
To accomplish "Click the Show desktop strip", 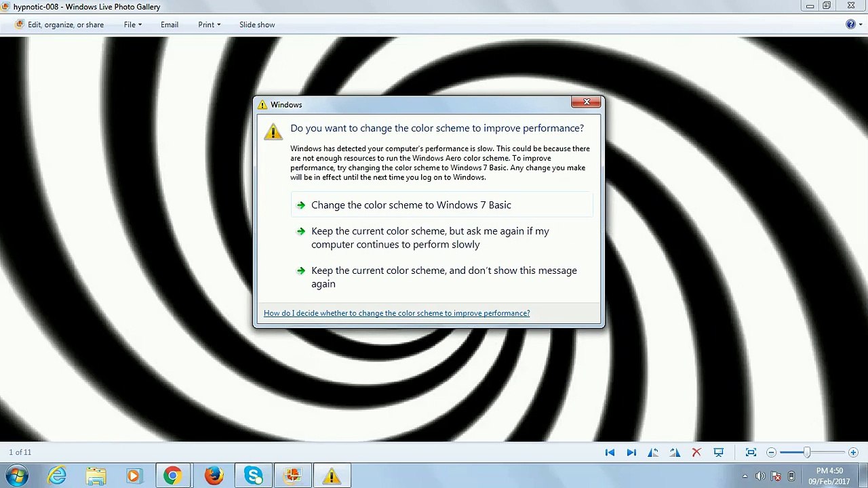I will [x=863, y=476].
